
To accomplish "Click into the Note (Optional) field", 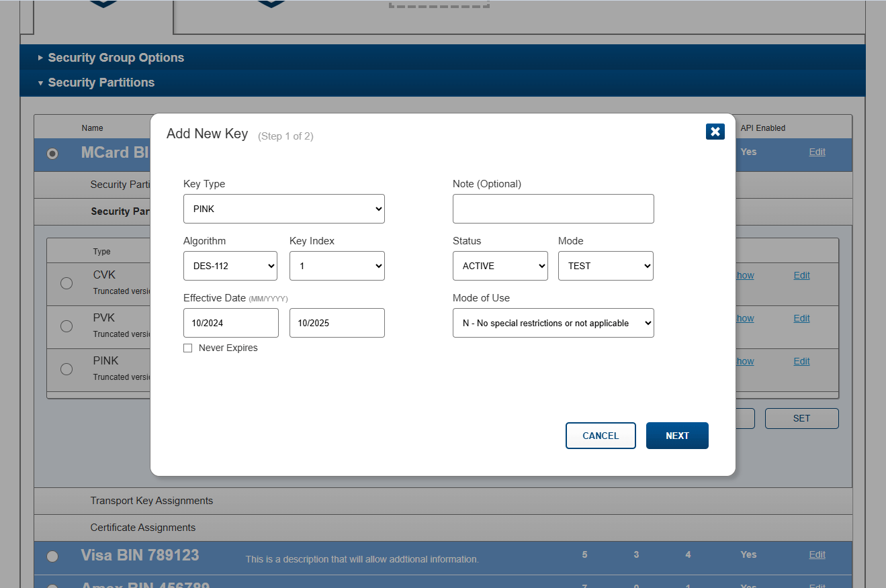I will 553,209.
